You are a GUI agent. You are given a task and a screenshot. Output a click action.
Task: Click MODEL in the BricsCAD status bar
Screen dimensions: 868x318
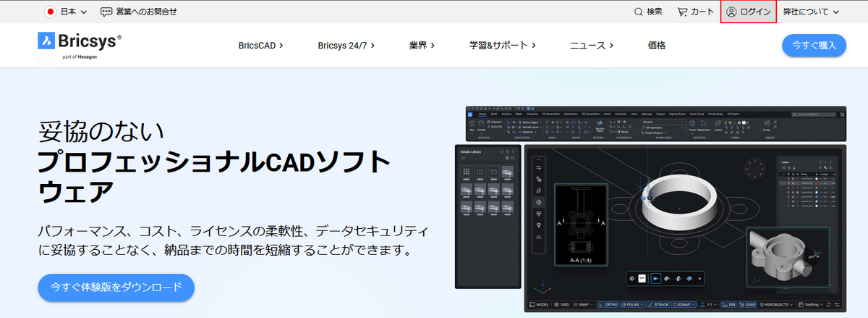point(539,304)
